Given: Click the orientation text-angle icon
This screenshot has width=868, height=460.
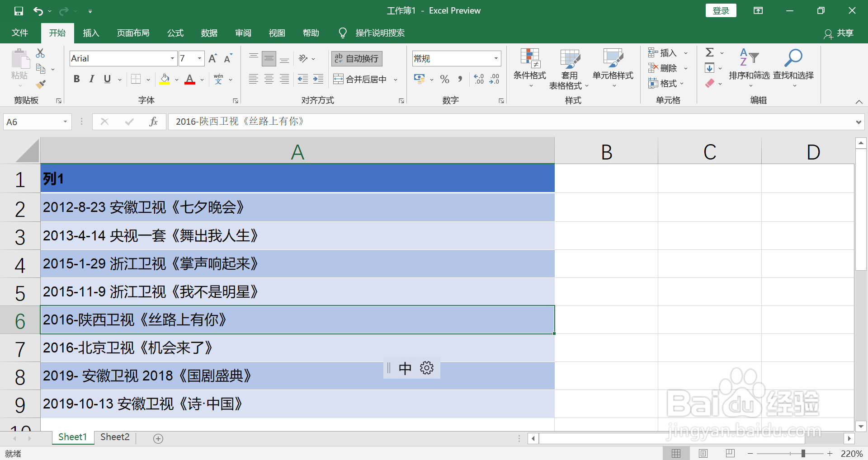Looking at the screenshot, I should coord(303,58).
